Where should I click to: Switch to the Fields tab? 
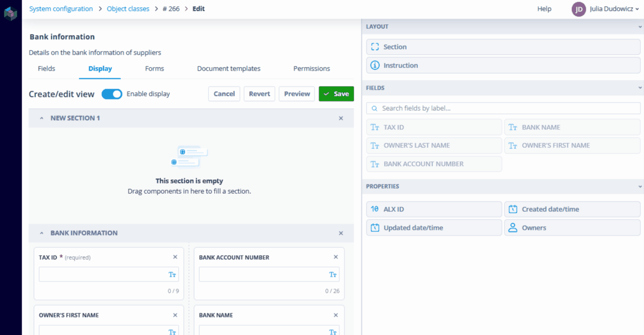click(46, 69)
